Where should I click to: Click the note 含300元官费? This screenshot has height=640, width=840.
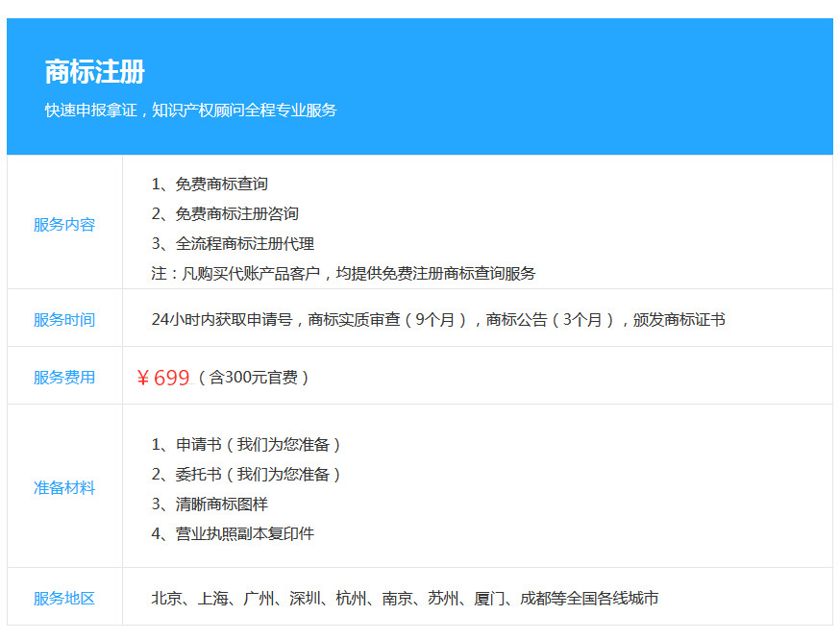click(254, 378)
